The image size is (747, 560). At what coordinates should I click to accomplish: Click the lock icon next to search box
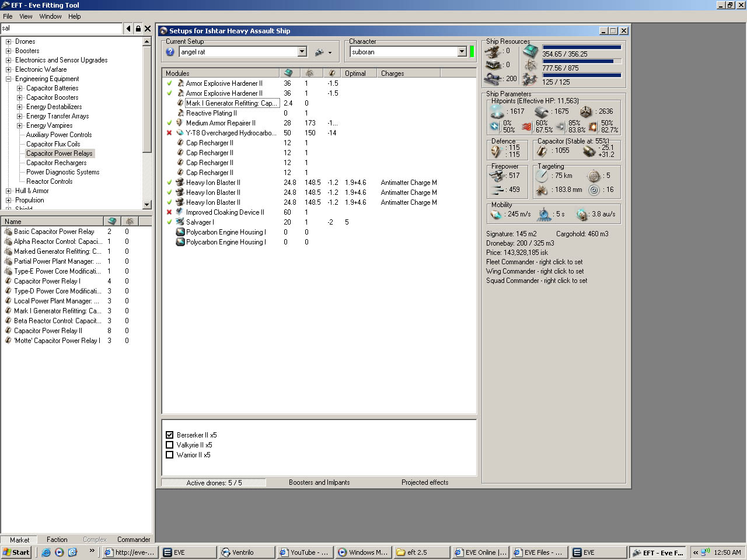coord(138,29)
